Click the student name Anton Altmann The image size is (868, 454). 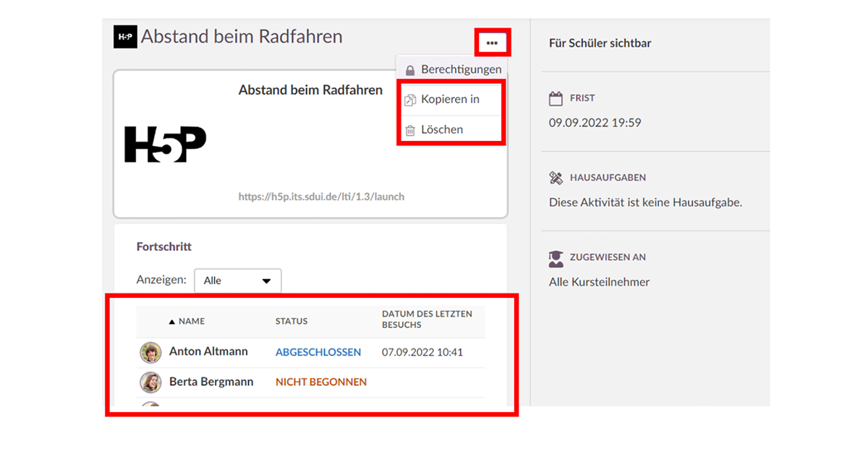click(x=208, y=352)
